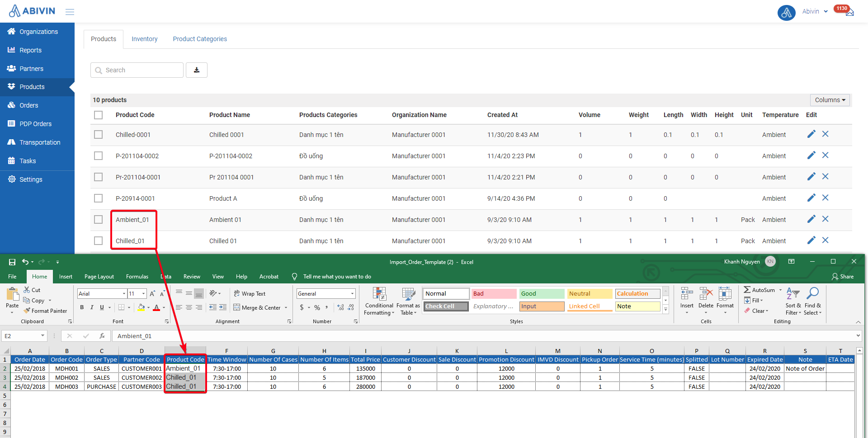Screen dimensions: 868x438
Task: Open the Merge & Center dropdown arrow
Action: click(x=286, y=308)
